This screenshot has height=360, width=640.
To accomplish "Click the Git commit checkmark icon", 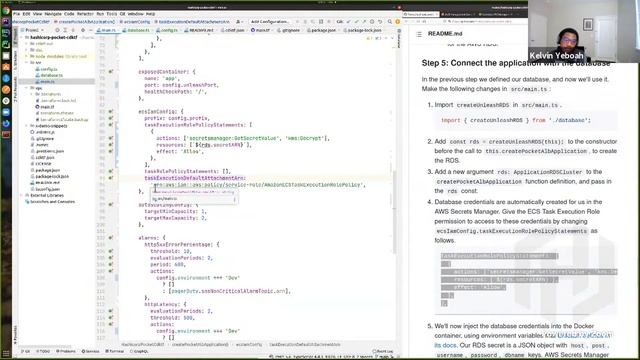I will (356, 22).
